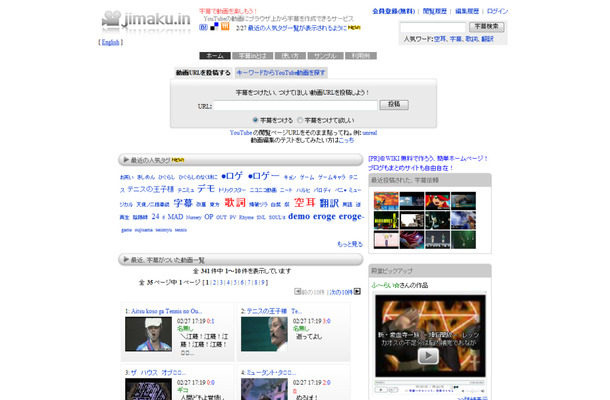Select the Home navigation tab
The height and width of the screenshot is (400, 610).
point(215,56)
